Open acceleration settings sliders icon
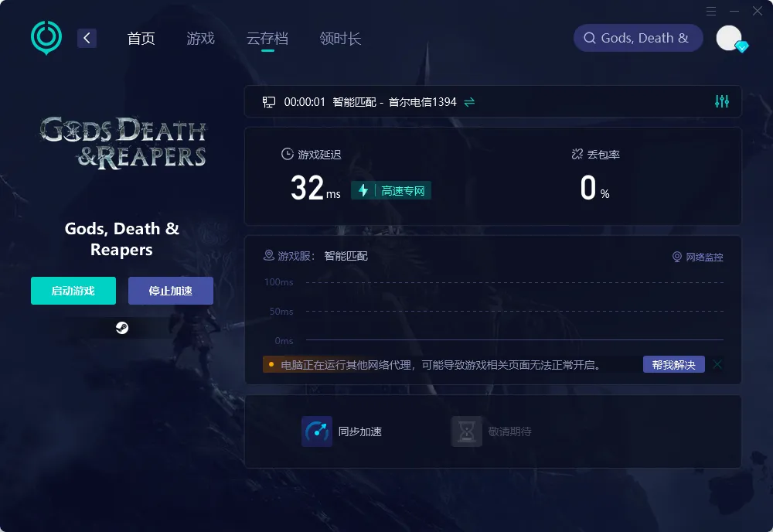 [x=722, y=101]
